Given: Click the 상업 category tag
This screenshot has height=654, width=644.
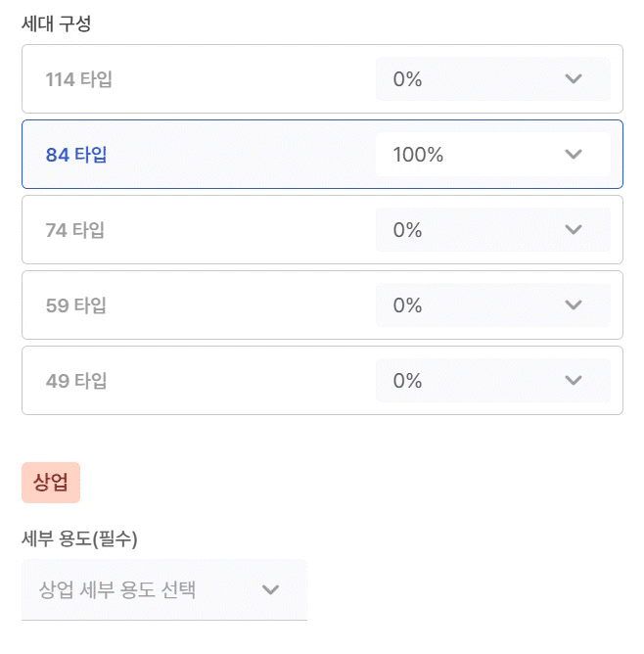Looking at the screenshot, I should click(x=51, y=483).
